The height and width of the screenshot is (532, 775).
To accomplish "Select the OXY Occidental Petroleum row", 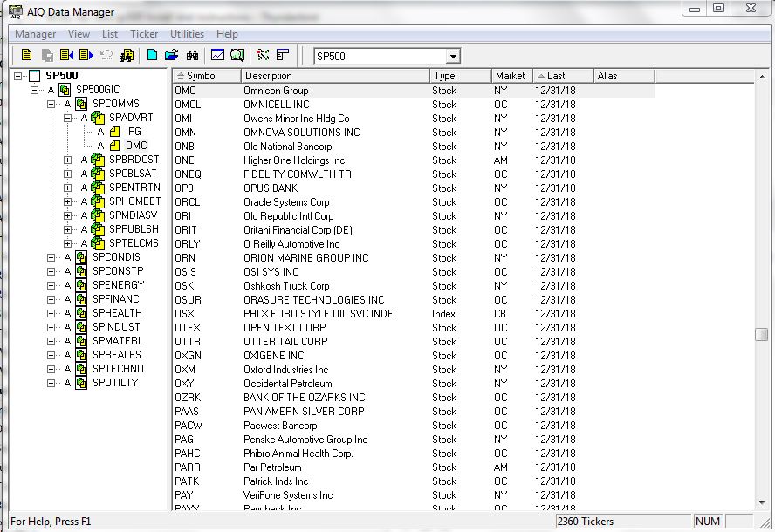I will click(415, 384).
